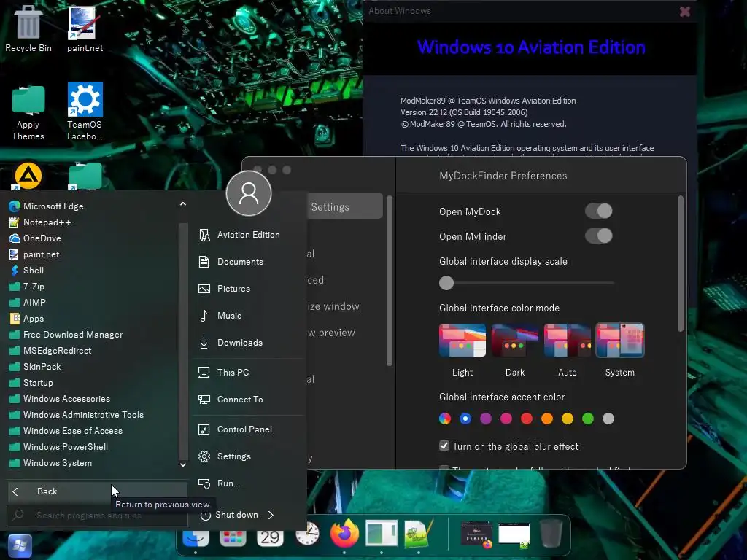Select the TeamOS Facebook desktop shortcut
The height and width of the screenshot is (560, 747).
pyautogui.click(x=85, y=112)
